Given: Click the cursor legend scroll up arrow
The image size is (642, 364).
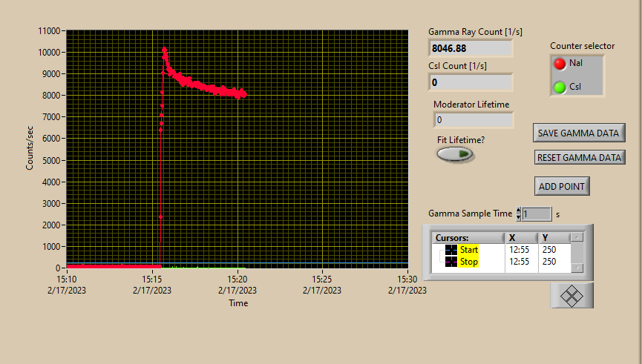Looking at the screenshot, I should [x=577, y=237].
